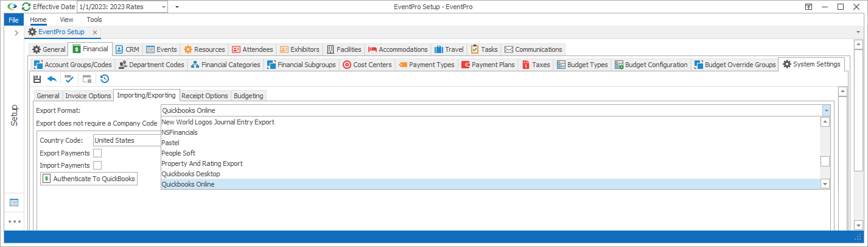This screenshot has height=247, width=868.
Task: Switch to the Facilities setup tab
Action: pos(344,49)
